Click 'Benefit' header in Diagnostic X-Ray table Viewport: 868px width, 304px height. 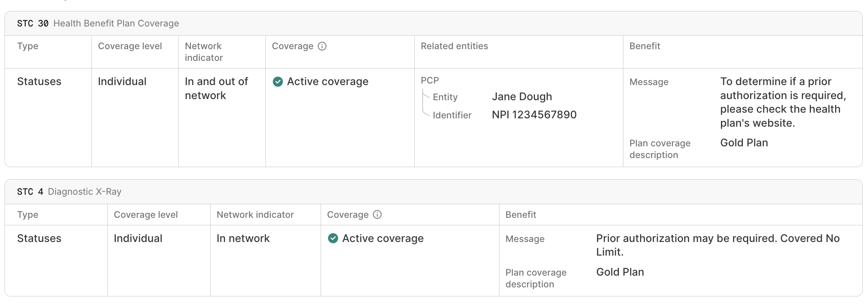[x=521, y=214]
